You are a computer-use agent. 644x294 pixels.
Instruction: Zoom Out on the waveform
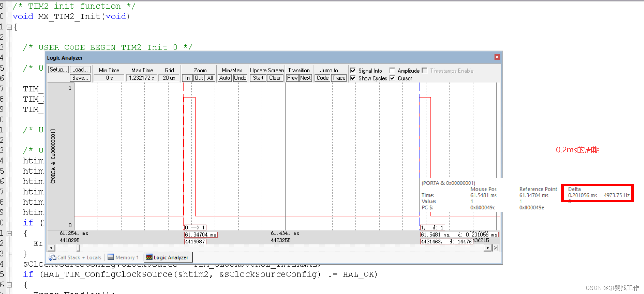199,78
